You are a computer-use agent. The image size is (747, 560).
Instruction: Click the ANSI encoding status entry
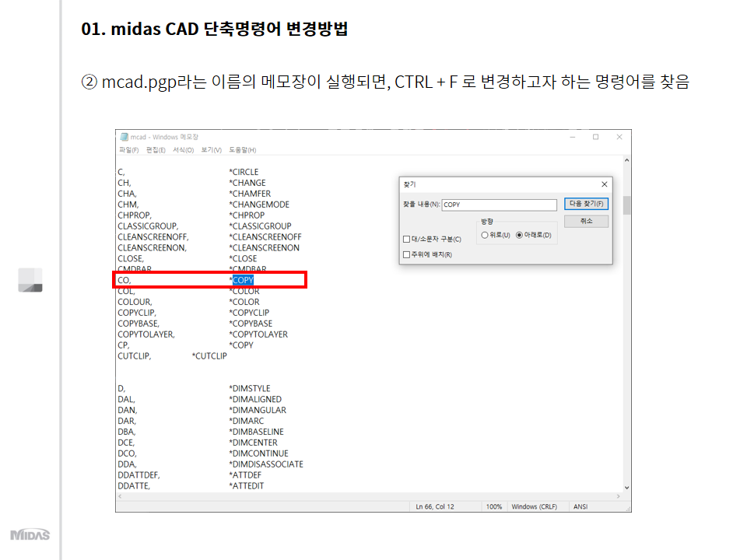tap(580, 506)
